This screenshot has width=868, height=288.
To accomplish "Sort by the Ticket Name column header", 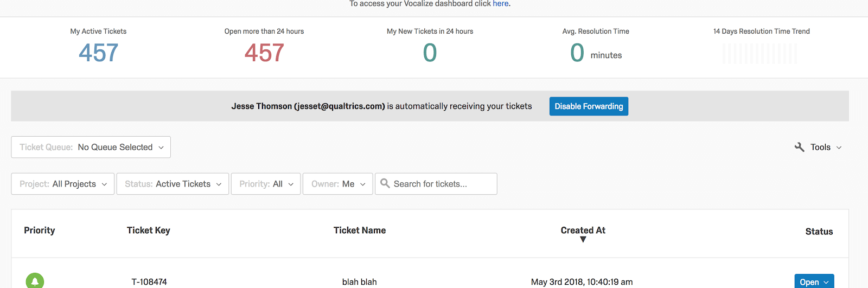I will pos(360,230).
